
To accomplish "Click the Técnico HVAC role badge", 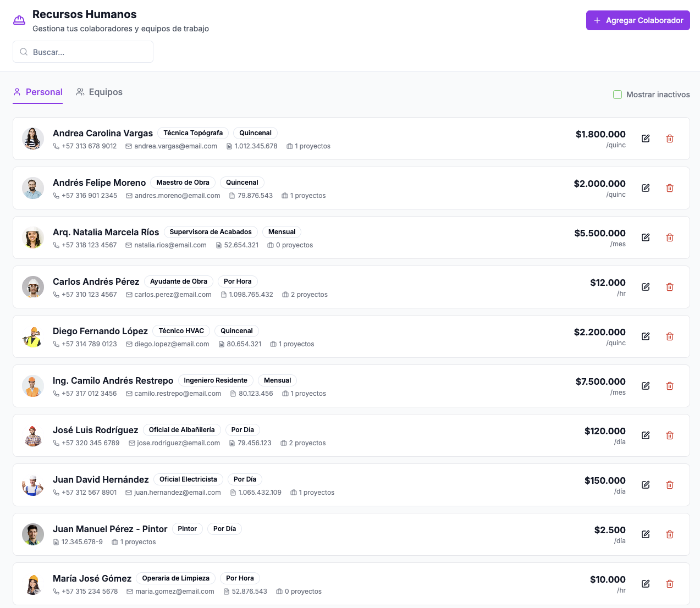I will tap(181, 331).
